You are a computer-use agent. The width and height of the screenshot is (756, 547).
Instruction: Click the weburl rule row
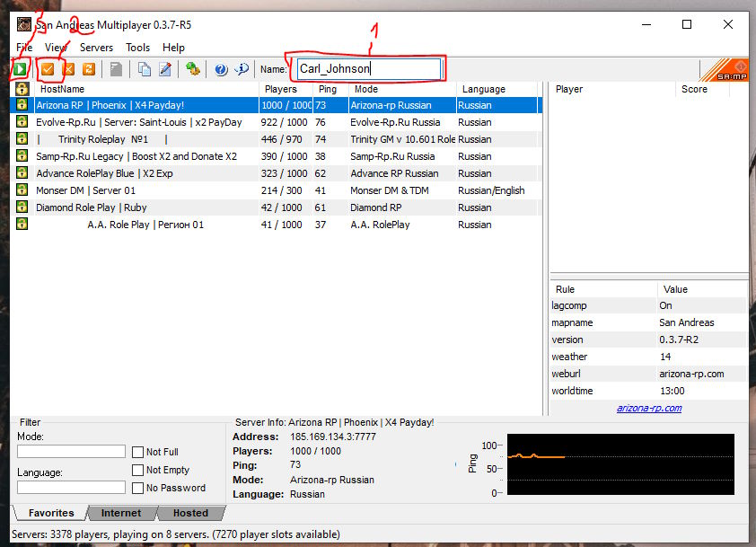pyautogui.click(x=648, y=374)
